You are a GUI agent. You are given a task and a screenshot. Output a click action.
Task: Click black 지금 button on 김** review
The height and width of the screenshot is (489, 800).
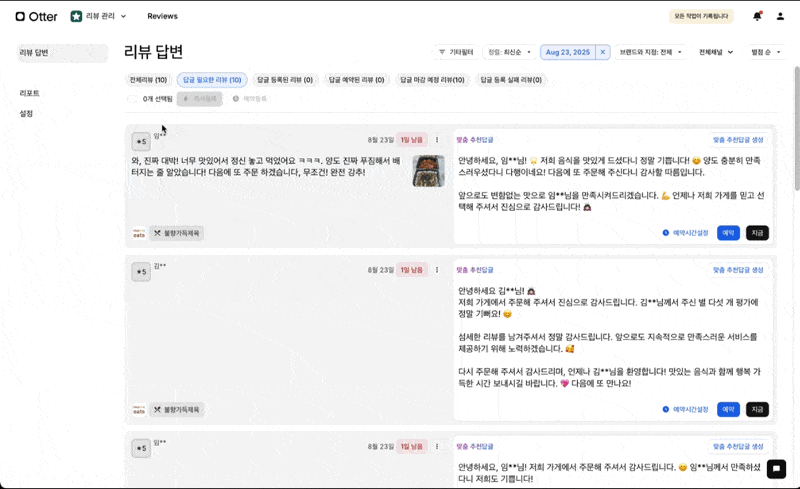pyautogui.click(x=757, y=409)
